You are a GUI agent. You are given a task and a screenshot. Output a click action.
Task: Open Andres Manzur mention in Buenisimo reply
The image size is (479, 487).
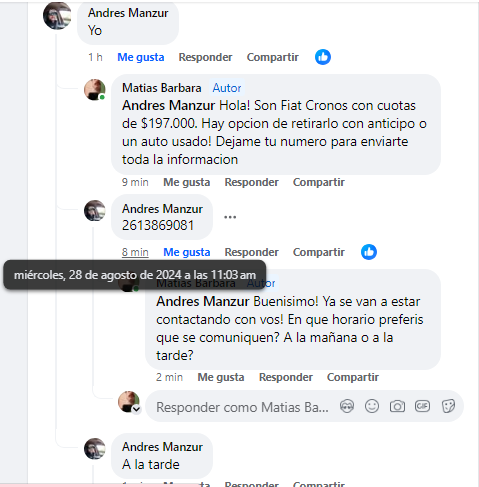203,301
